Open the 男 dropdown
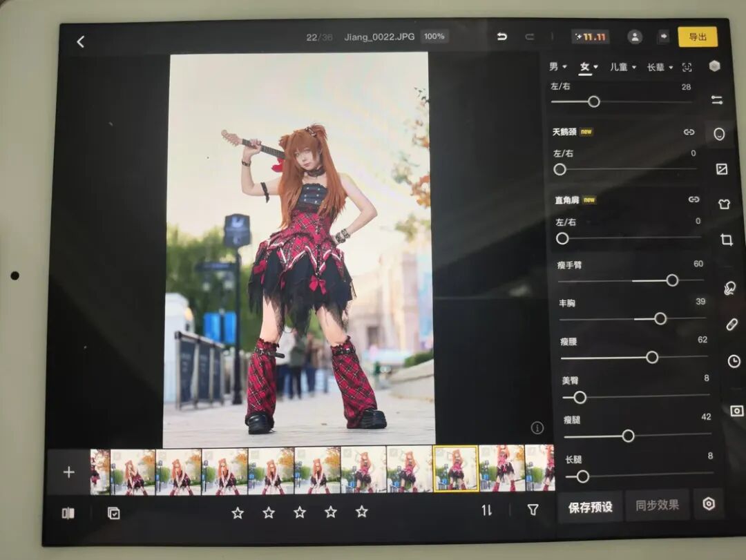 [557, 66]
